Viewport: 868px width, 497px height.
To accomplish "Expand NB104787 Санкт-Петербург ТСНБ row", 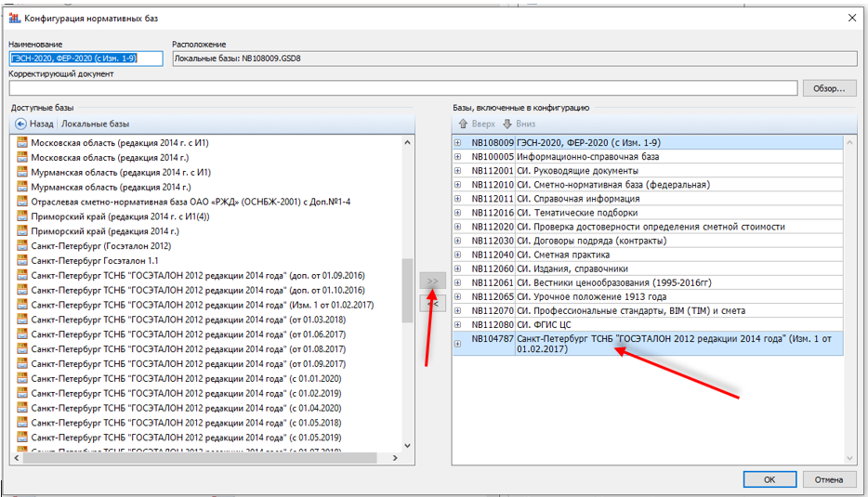I will pos(458,344).
